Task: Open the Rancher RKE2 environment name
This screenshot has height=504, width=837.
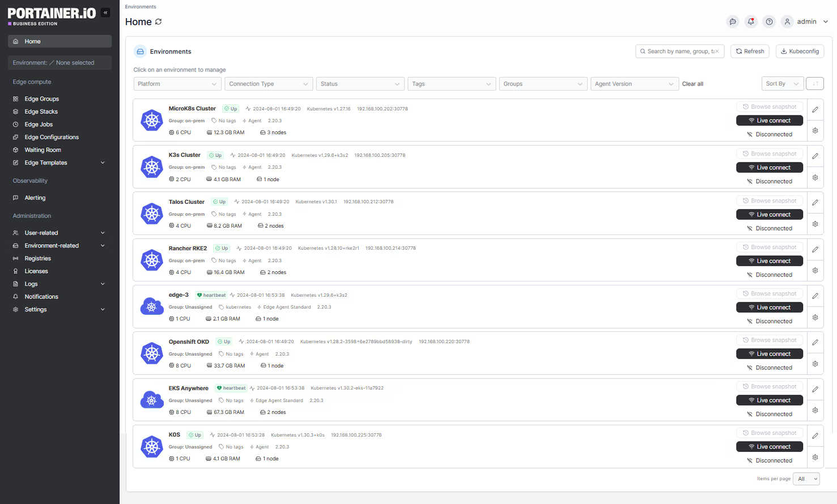Action: click(x=188, y=248)
